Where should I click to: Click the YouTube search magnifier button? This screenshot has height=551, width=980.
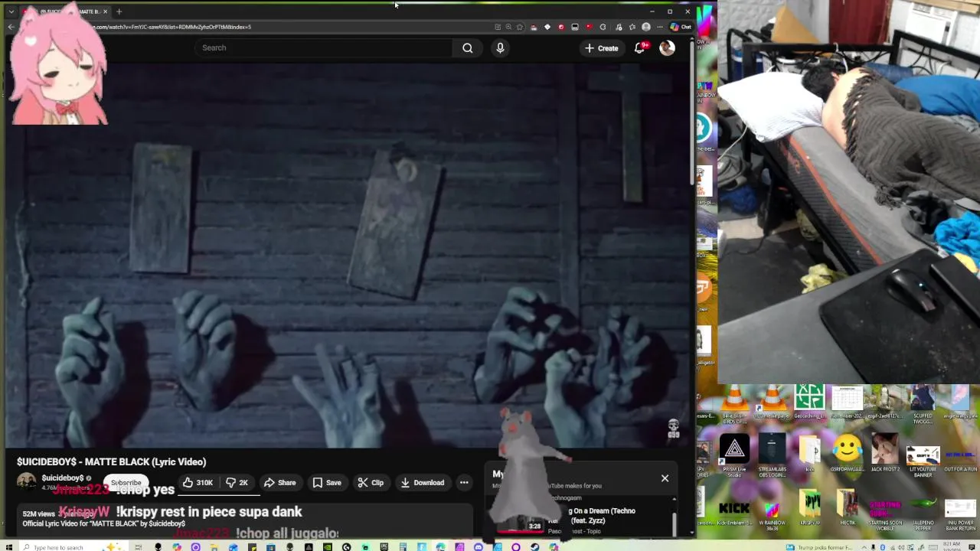pos(467,48)
